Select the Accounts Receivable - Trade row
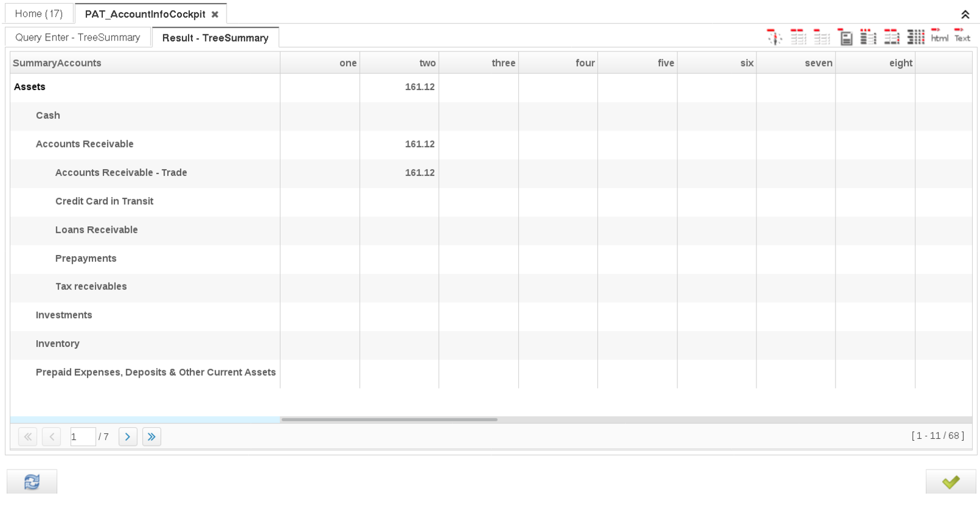 click(121, 173)
